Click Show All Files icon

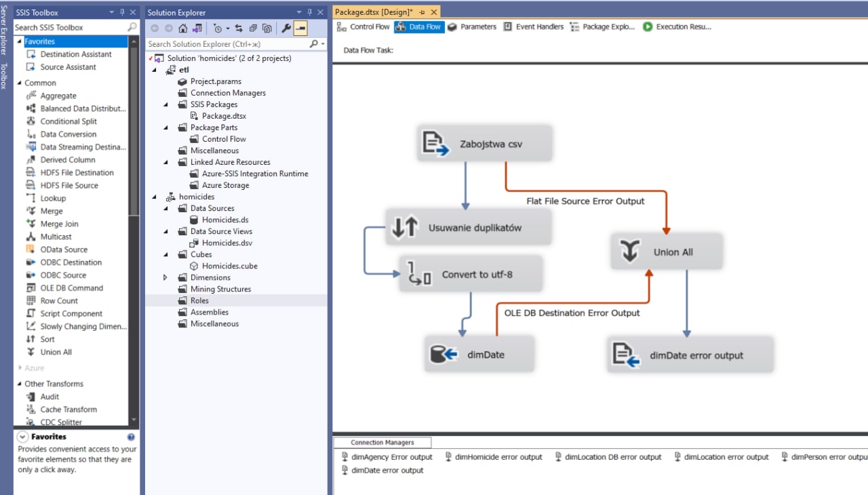(267, 28)
